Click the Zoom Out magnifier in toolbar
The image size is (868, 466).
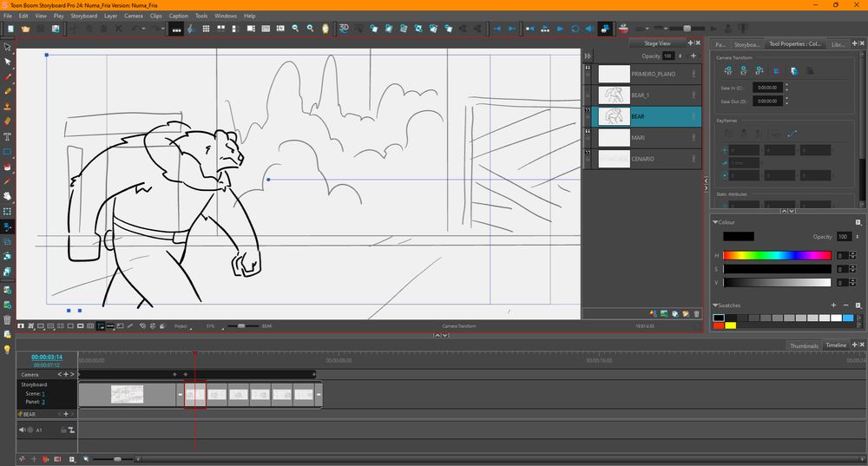tap(296, 29)
